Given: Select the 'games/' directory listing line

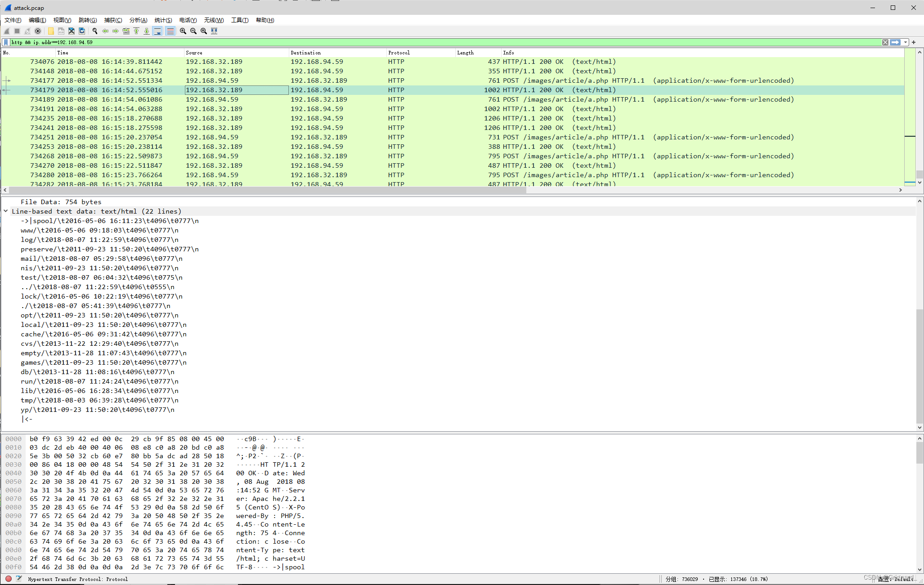Looking at the screenshot, I should pyautogui.click(x=103, y=362).
